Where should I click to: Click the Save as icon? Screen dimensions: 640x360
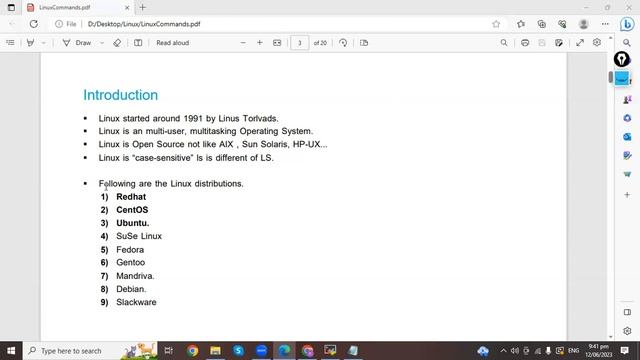click(x=559, y=42)
